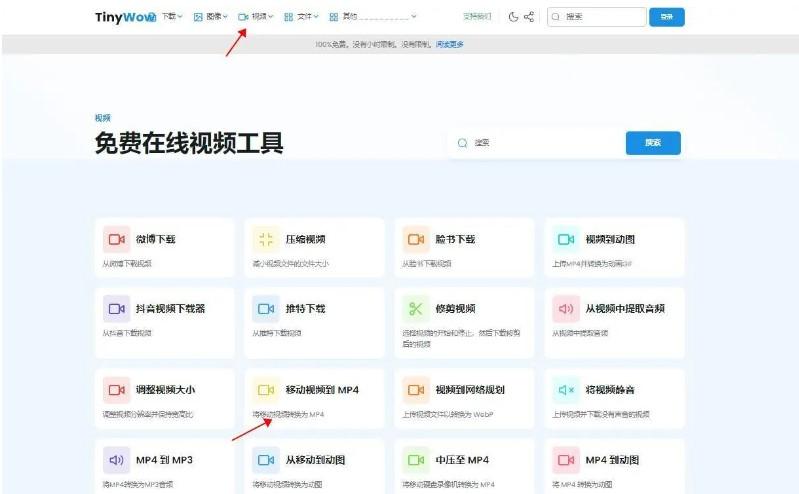The height and width of the screenshot is (494, 799).
Task: Choose the 推特下载 blue camera icon
Action: tap(266, 309)
